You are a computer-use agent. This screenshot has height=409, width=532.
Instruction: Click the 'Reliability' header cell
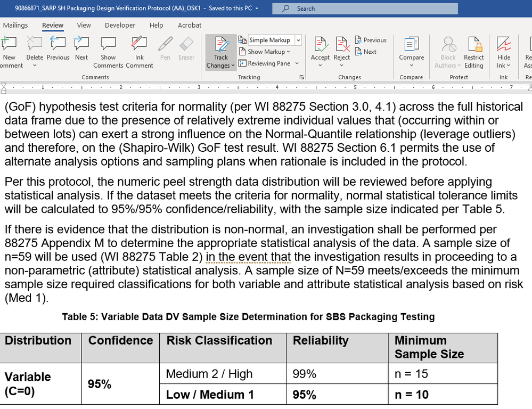coord(337,348)
